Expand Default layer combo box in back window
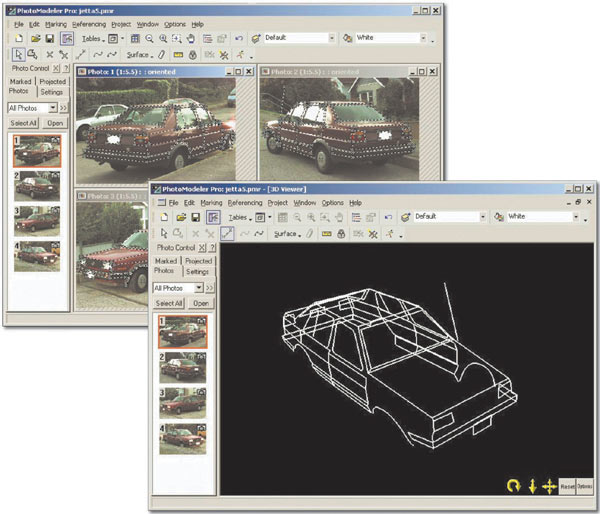The height and width of the screenshot is (514, 600). point(332,38)
